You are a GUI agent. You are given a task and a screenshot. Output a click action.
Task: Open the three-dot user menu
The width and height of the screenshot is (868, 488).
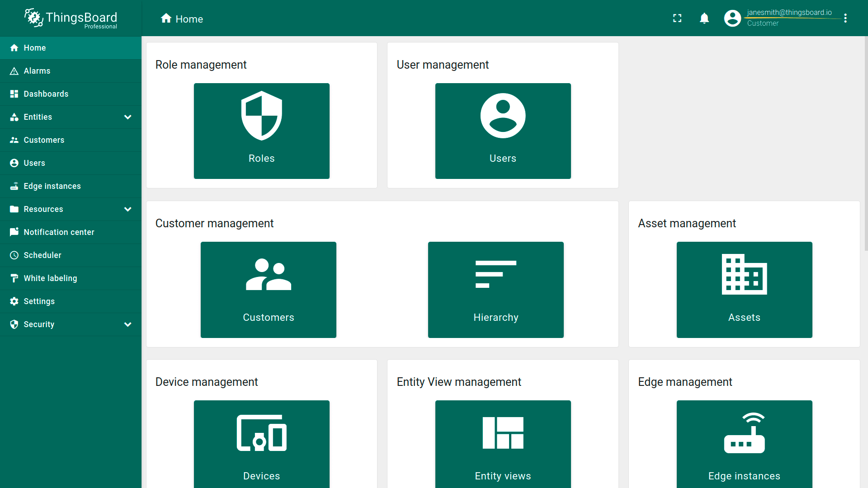845,18
